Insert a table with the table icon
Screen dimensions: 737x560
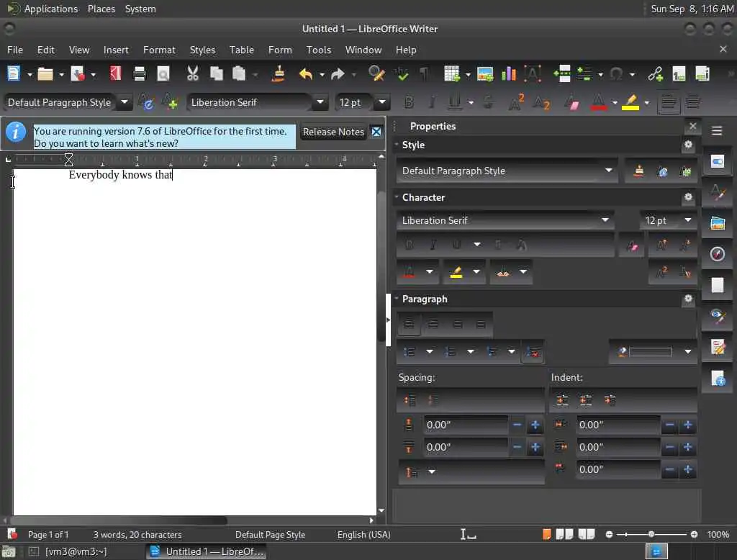[451, 74]
